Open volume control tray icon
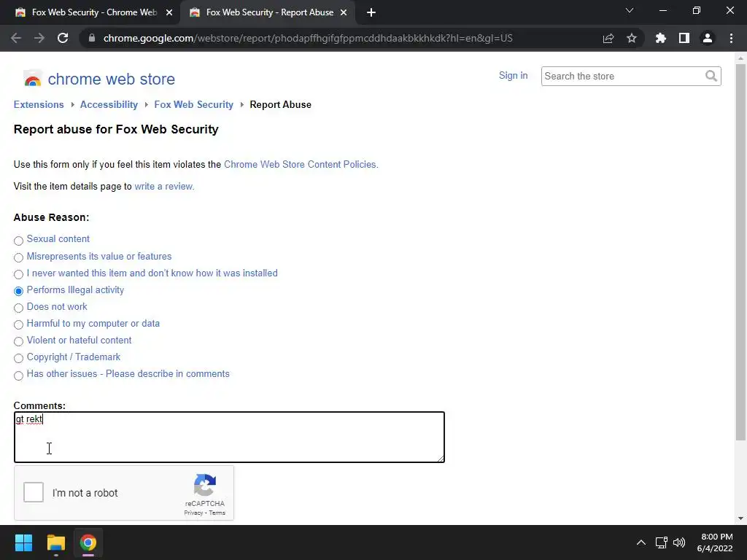 point(679,542)
